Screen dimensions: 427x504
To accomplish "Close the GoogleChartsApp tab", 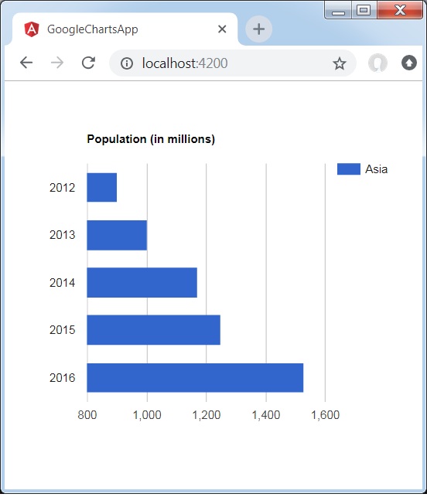I will [222, 29].
